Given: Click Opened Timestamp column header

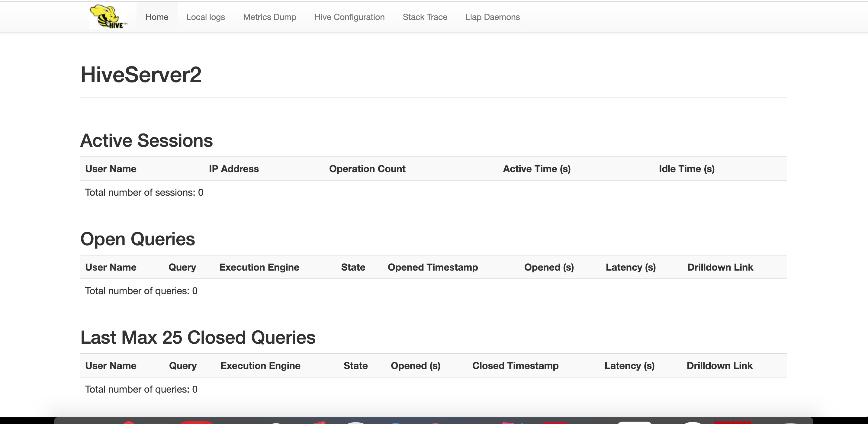Looking at the screenshot, I should click(433, 267).
